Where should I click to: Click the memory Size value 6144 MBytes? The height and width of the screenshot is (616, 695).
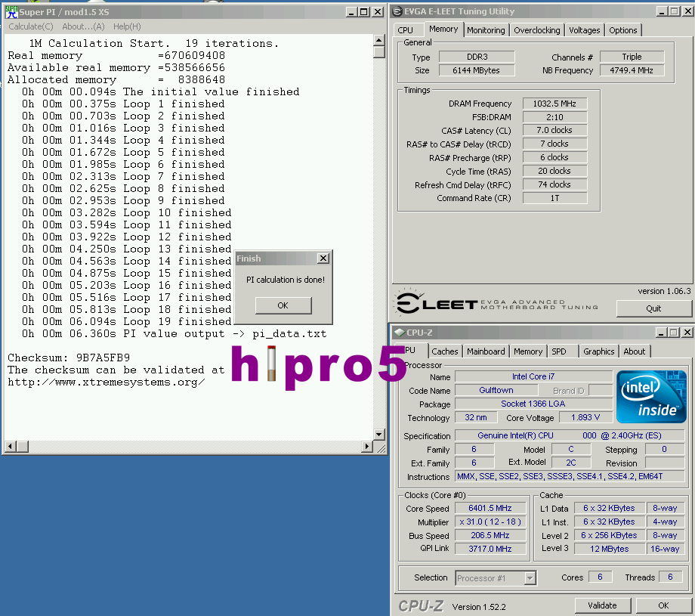tap(477, 70)
